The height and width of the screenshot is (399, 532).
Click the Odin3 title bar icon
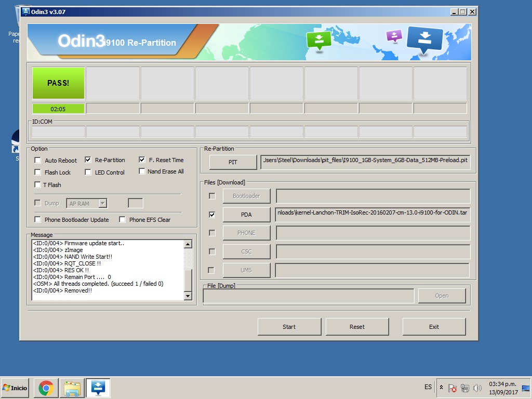25,11
